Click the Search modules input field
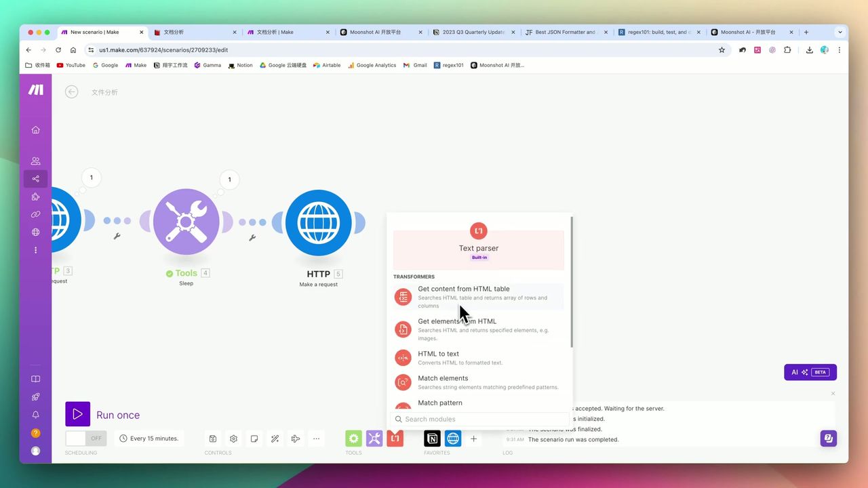The image size is (868, 488). point(481,419)
